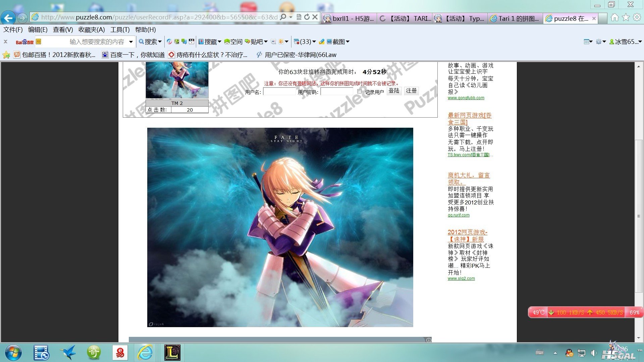The image size is (644, 362).
Task: Open the 查看(V) menu
Action: pyautogui.click(x=63, y=29)
